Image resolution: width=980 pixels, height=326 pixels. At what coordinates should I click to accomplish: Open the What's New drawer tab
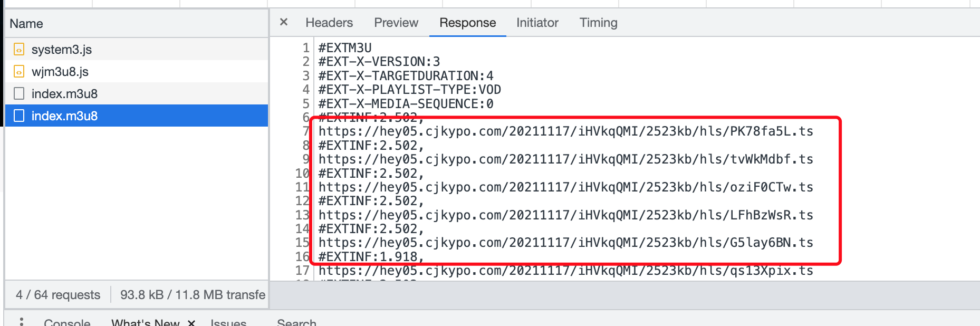(146, 322)
